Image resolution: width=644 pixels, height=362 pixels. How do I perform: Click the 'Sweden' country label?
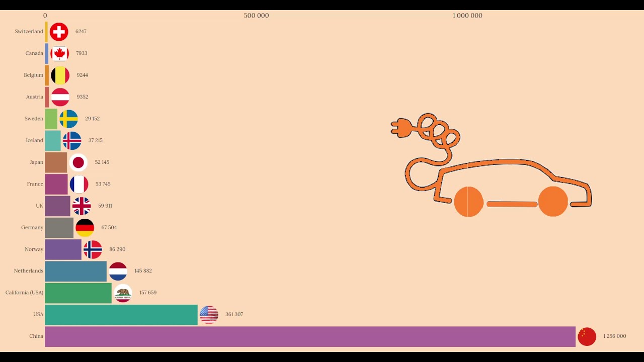coord(34,119)
